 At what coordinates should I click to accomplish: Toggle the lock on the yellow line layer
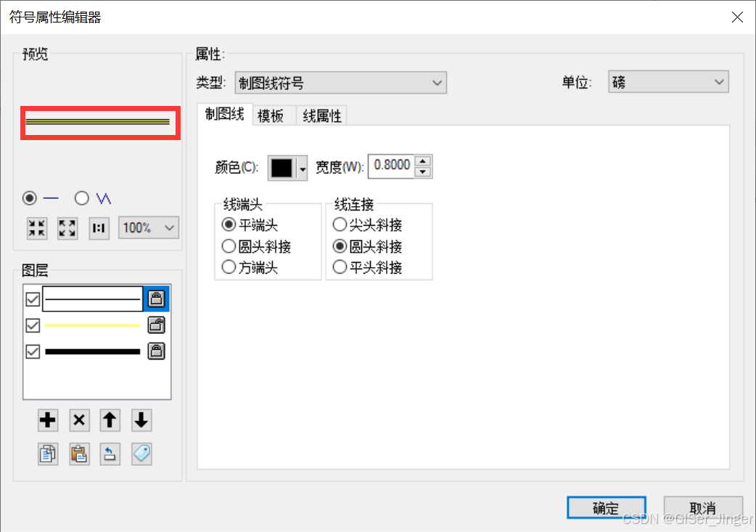156,324
